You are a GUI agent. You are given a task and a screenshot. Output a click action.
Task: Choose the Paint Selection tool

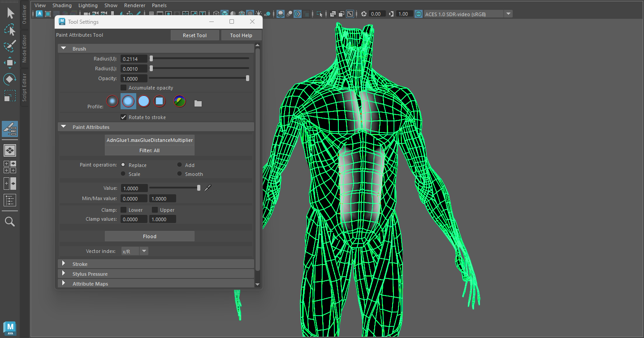10,46
